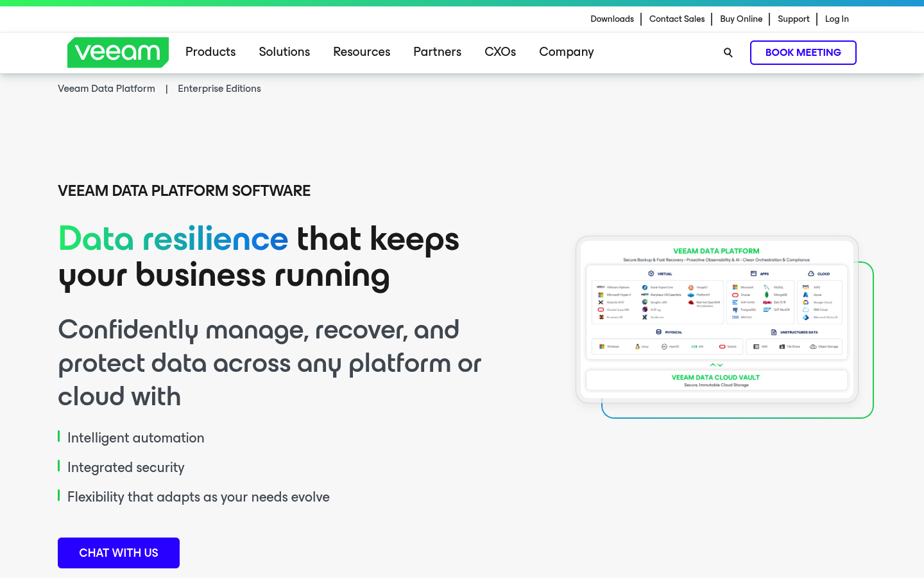Click the CHAT WITH US button
924x578 pixels.
click(119, 553)
